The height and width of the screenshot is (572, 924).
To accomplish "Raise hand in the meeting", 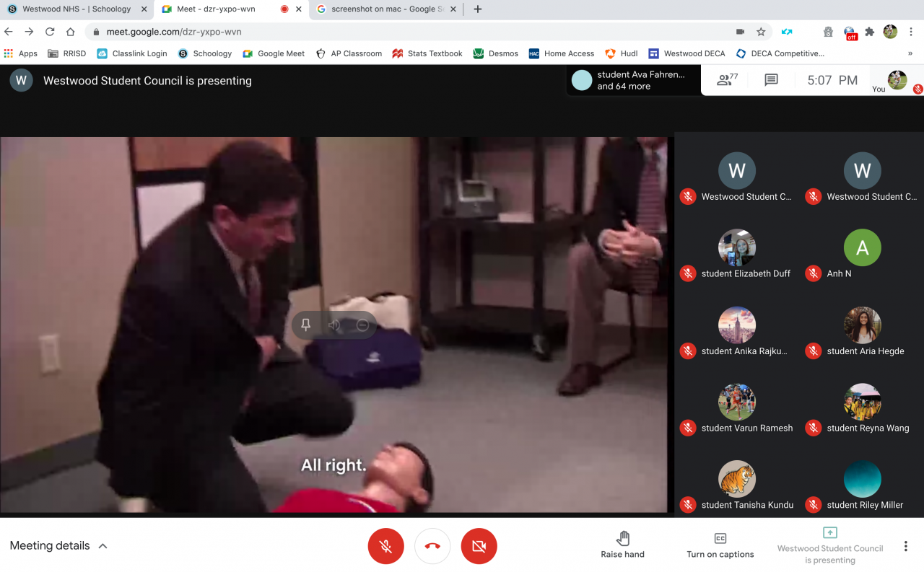I will [x=623, y=545].
